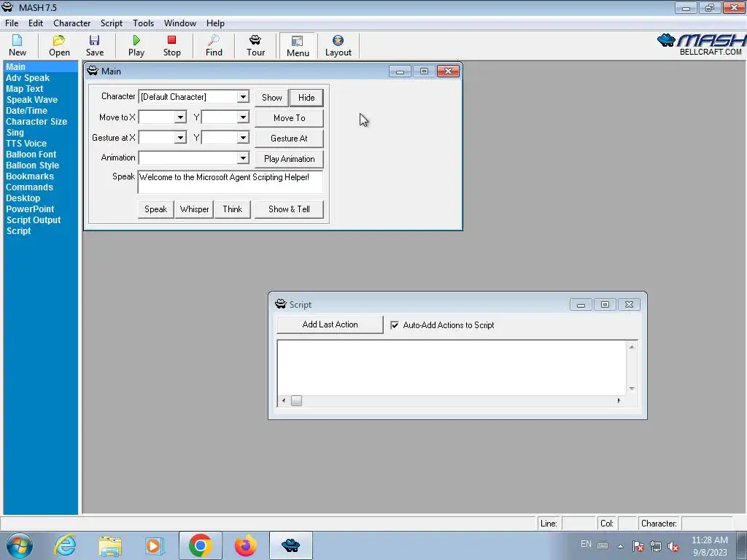The height and width of the screenshot is (560, 747).
Task: Expand the Move to Y dropdown
Action: tap(243, 117)
